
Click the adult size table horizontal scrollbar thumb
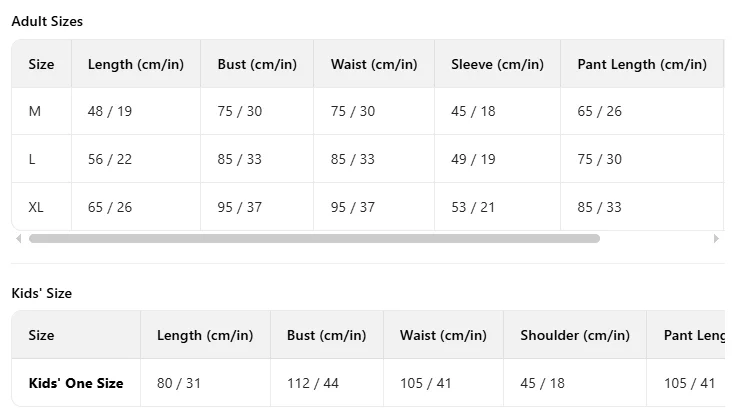click(314, 239)
